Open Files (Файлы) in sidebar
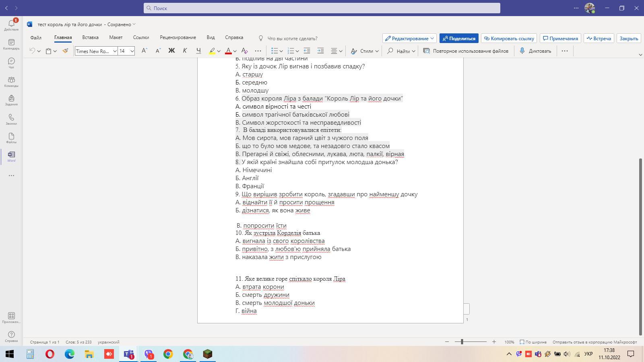Screen dimensions: 644x362 11,138
